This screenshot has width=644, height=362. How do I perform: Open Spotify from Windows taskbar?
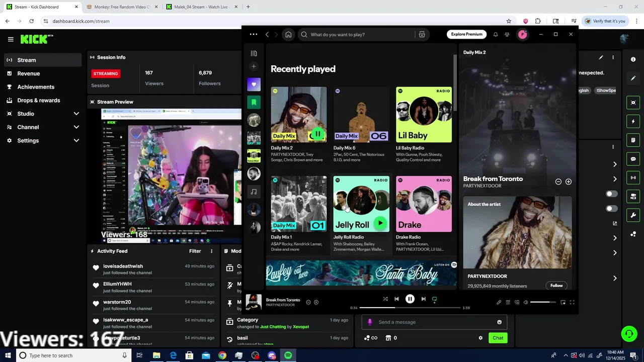coord(288,355)
